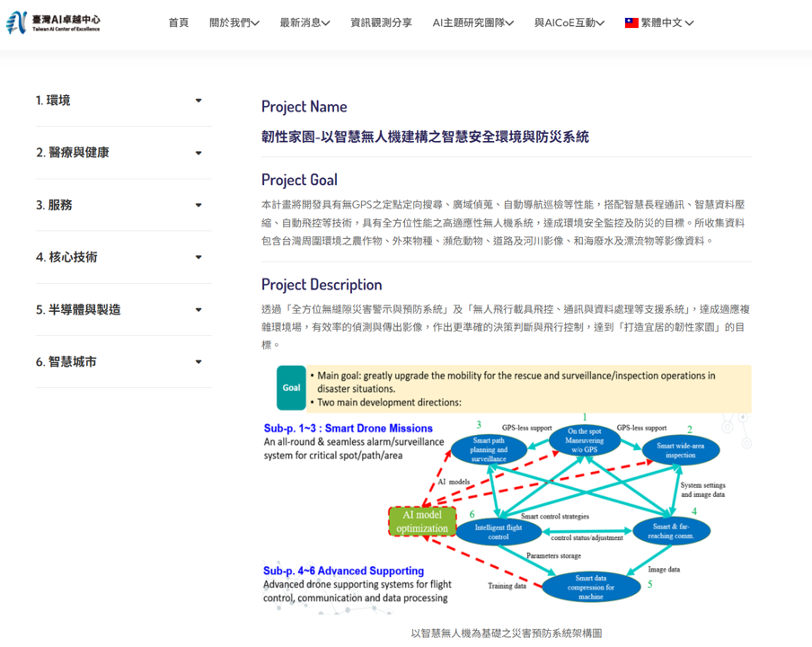This screenshot has width=812, height=647.
Task: Open the 資訊觀測分享 menu item
Action: click(x=381, y=22)
